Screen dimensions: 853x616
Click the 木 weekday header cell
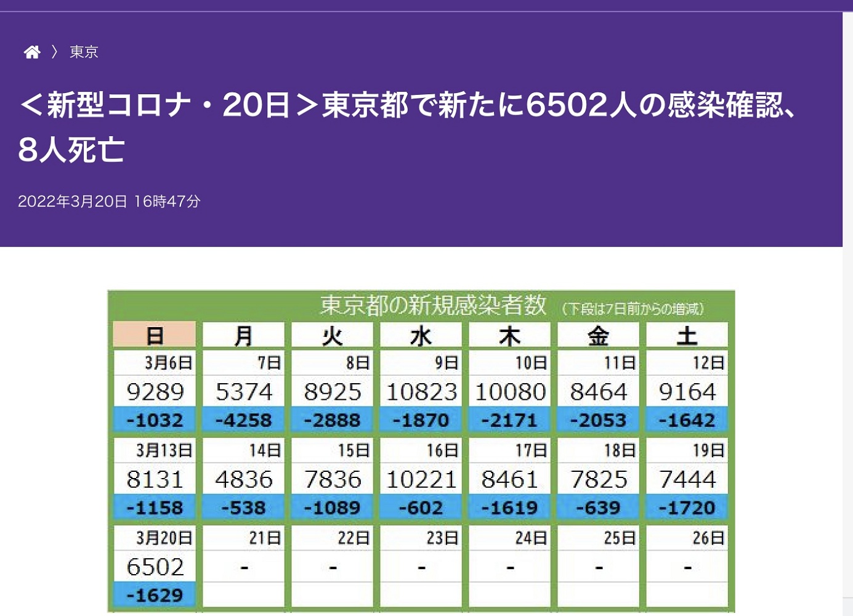[x=509, y=335]
